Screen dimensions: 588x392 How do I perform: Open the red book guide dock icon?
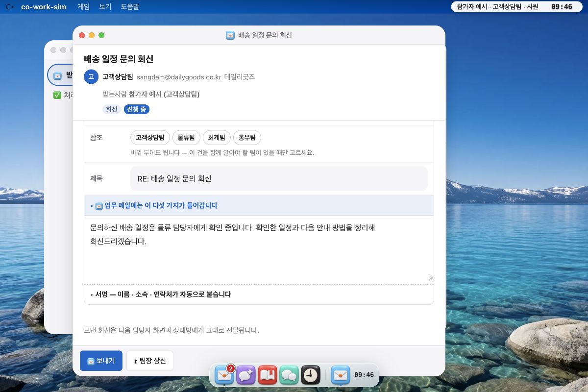click(268, 376)
